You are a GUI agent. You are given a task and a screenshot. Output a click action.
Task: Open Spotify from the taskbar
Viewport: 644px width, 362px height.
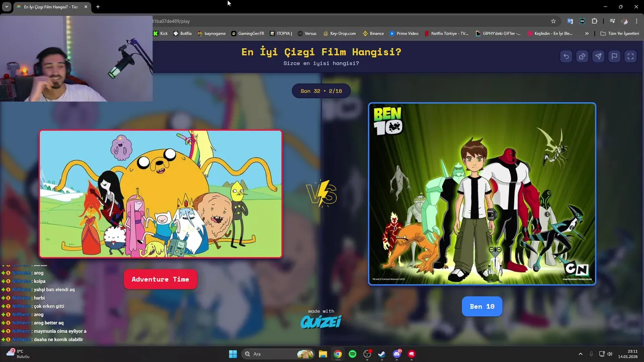click(x=353, y=354)
